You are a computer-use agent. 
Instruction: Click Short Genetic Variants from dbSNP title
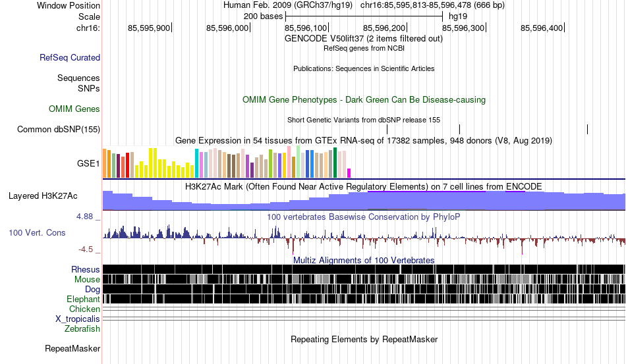pos(364,120)
